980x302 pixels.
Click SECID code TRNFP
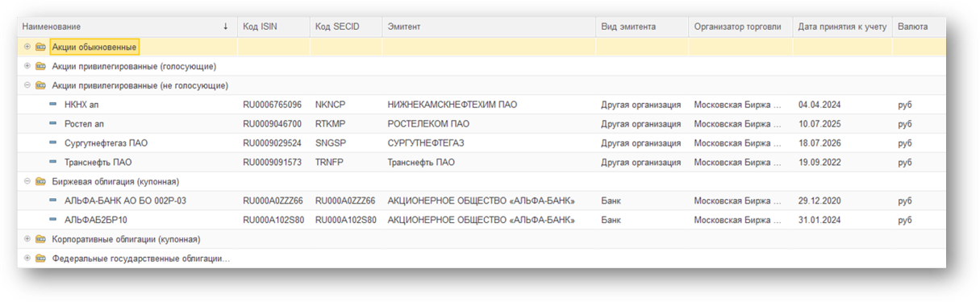[x=329, y=163]
